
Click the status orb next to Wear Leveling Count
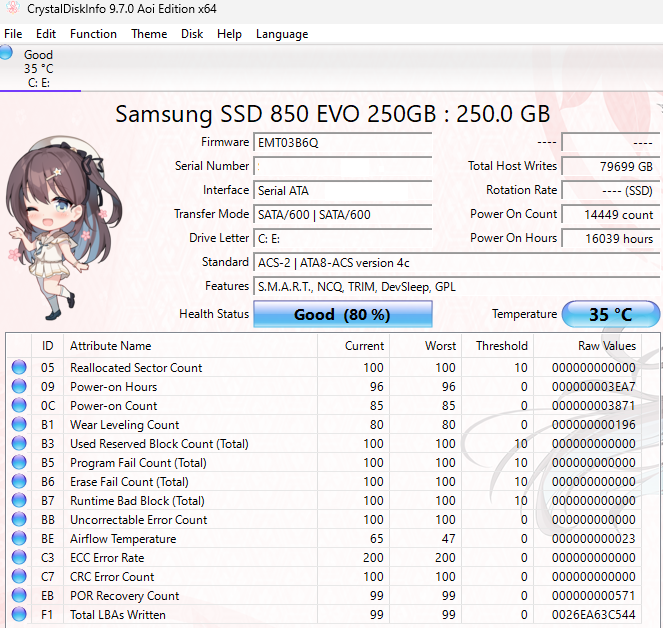point(18,425)
